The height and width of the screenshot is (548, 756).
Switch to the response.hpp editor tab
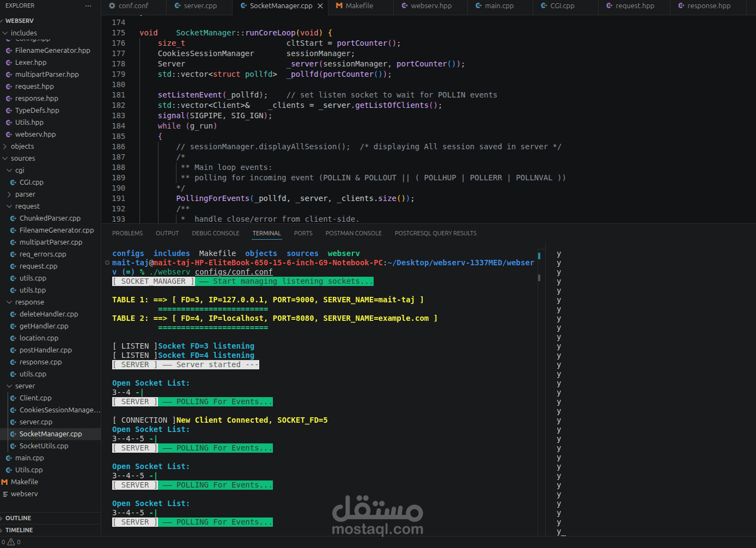709,6
